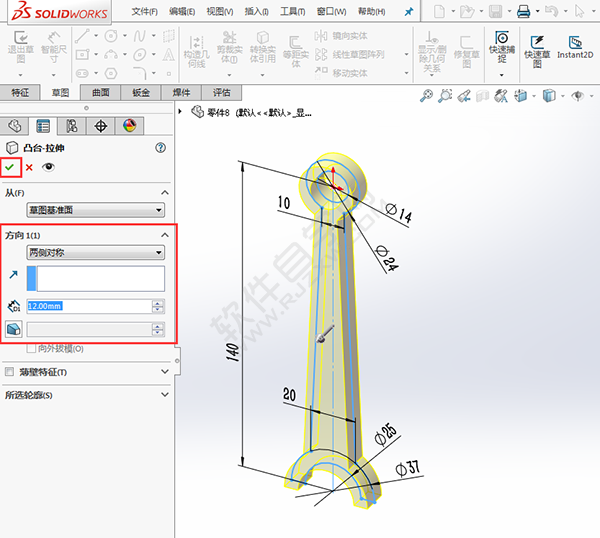Click Zoom to Area icon
The height and width of the screenshot is (538, 600).
coord(445,96)
